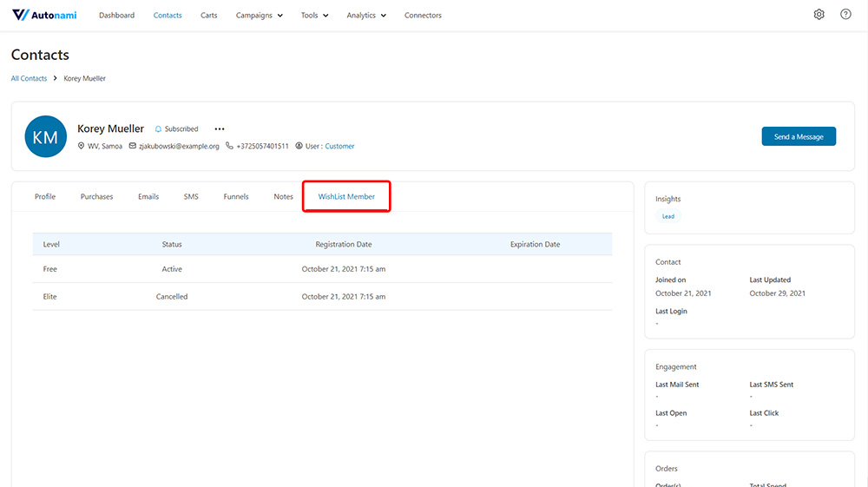The height and width of the screenshot is (487, 868).
Task: Open the help question mark icon
Action: [845, 15]
